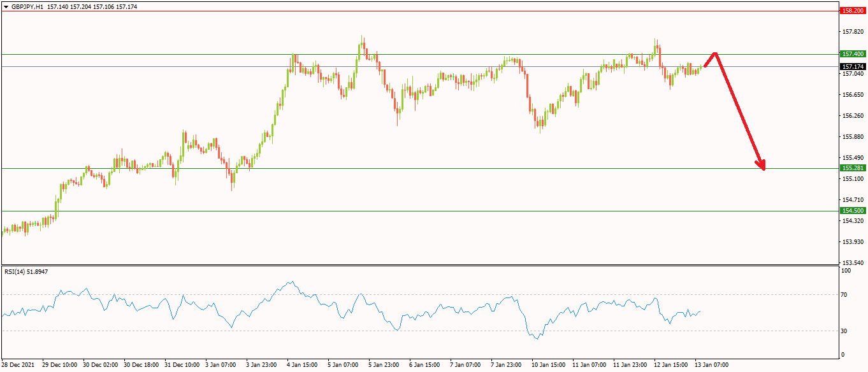868x372 pixels.
Task: Click the 155.490 price axis label
Action: [852, 158]
